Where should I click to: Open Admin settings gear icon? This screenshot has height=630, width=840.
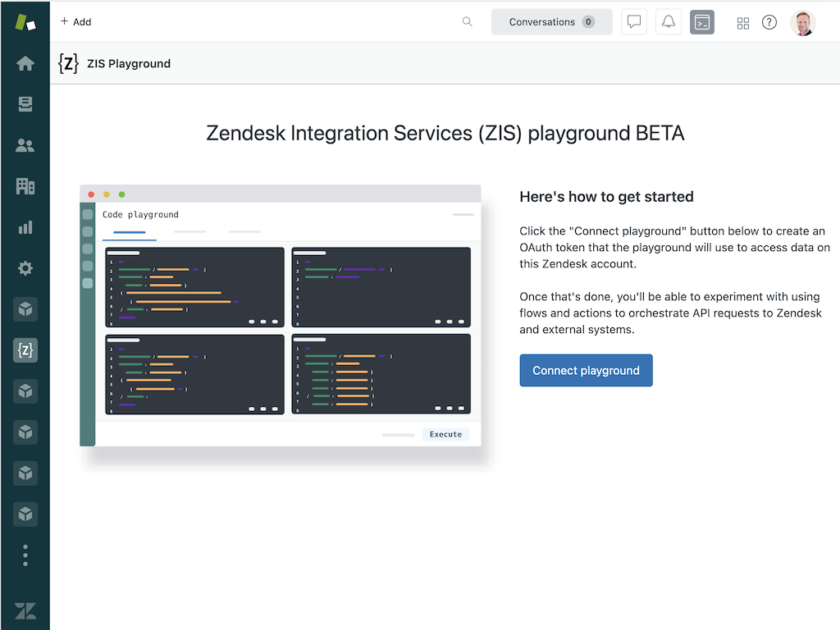[x=25, y=268]
